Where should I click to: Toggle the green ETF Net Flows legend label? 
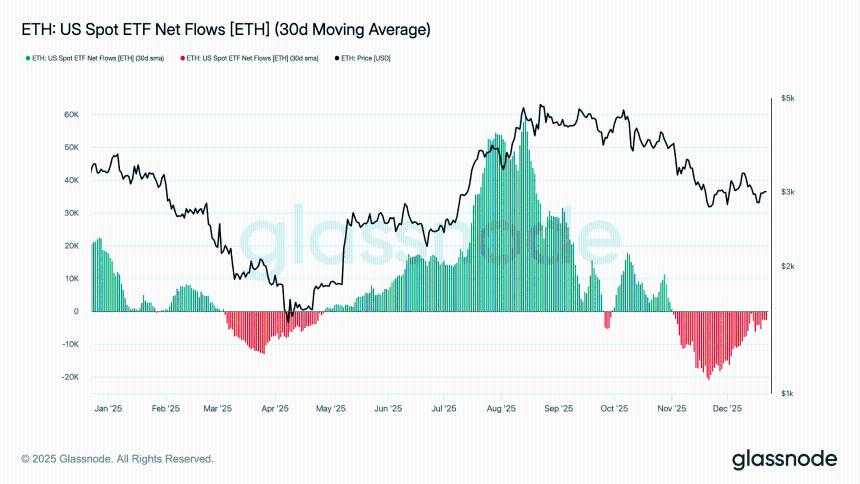tap(98, 59)
